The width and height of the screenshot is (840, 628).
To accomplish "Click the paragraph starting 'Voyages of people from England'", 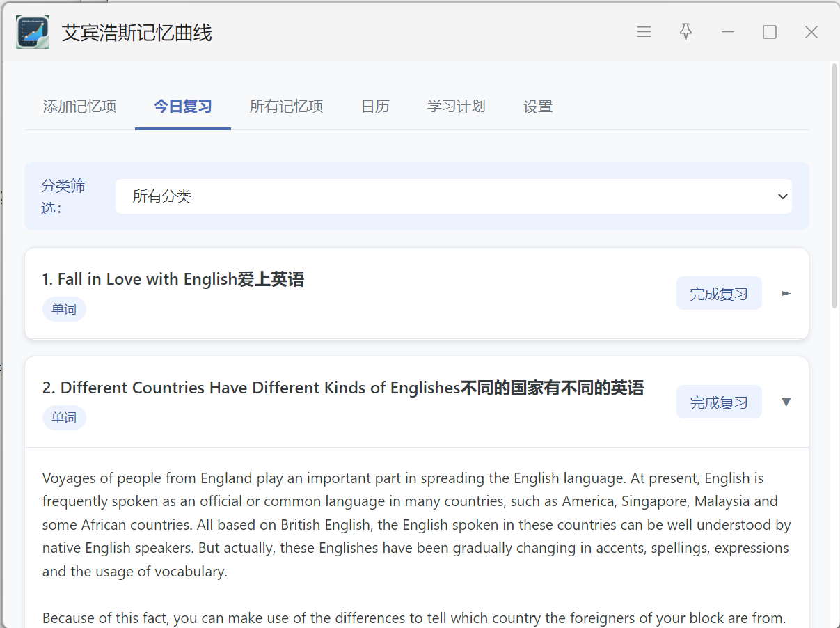I will coord(416,525).
